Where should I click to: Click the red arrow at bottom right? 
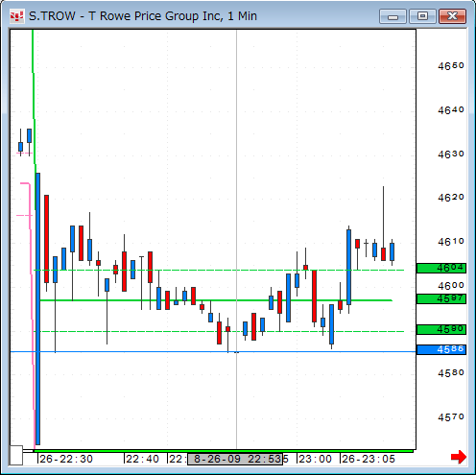click(x=459, y=457)
